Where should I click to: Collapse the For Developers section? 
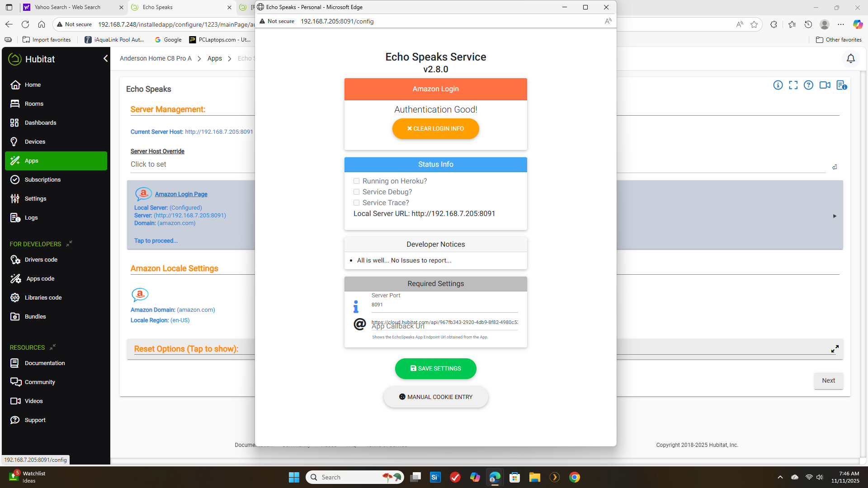[x=69, y=244]
